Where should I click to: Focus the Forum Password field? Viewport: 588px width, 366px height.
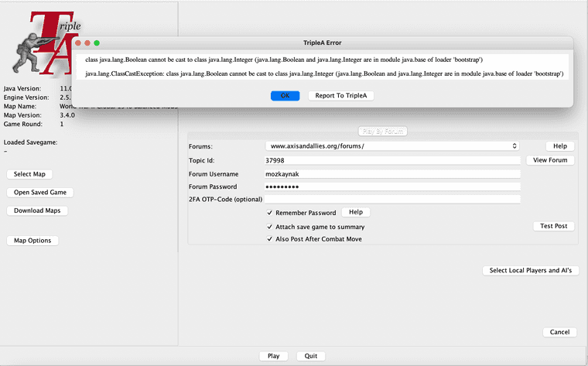(392, 186)
